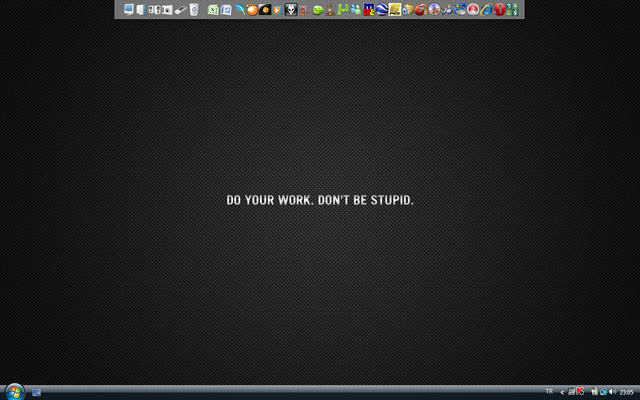Open the green LimeWire icon
Viewport: 640px width, 400px height.
pyautogui.click(x=318, y=10)
